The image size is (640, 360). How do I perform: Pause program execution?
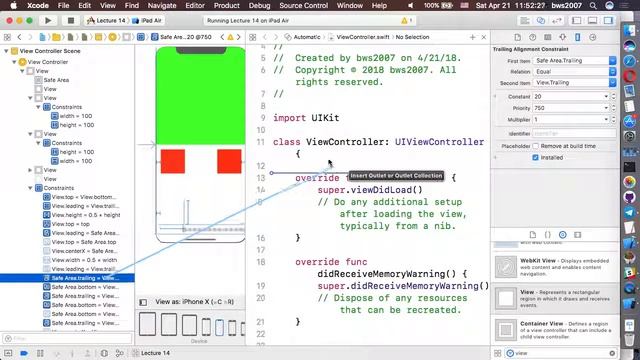40,353
